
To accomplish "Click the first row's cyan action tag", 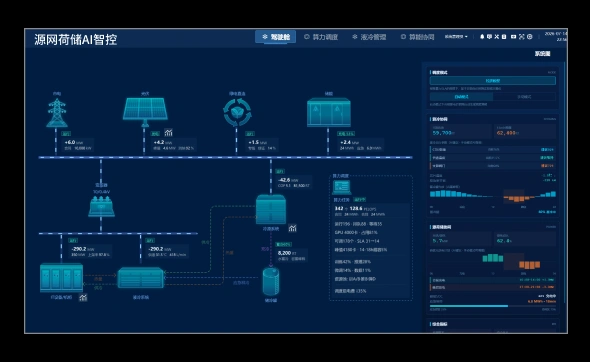I will 547,150.
